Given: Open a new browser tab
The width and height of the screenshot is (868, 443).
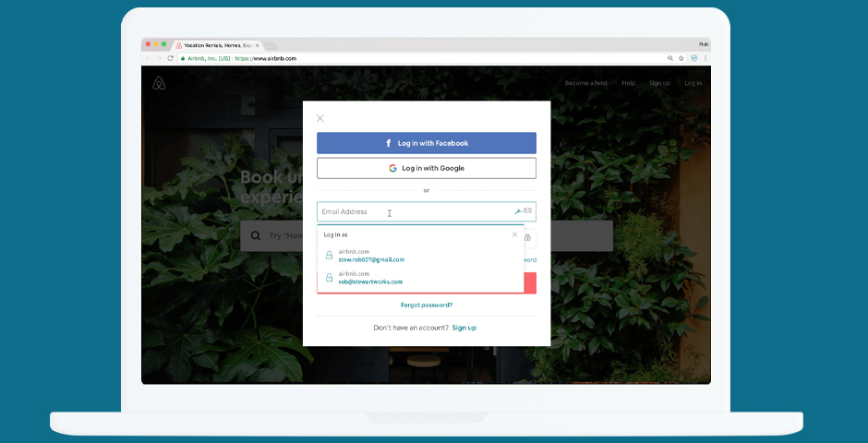Looking at the screenshot, I should point(271,46).
